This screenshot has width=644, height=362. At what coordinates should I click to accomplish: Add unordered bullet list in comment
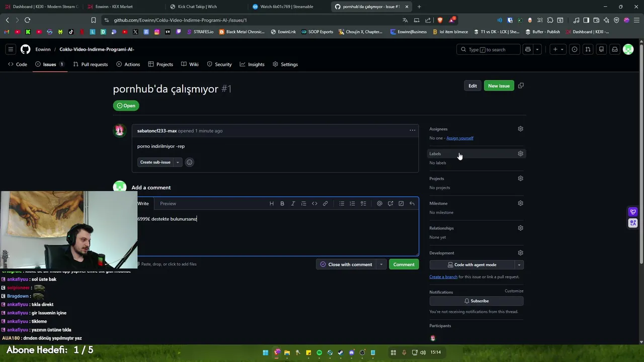(342, 204)
